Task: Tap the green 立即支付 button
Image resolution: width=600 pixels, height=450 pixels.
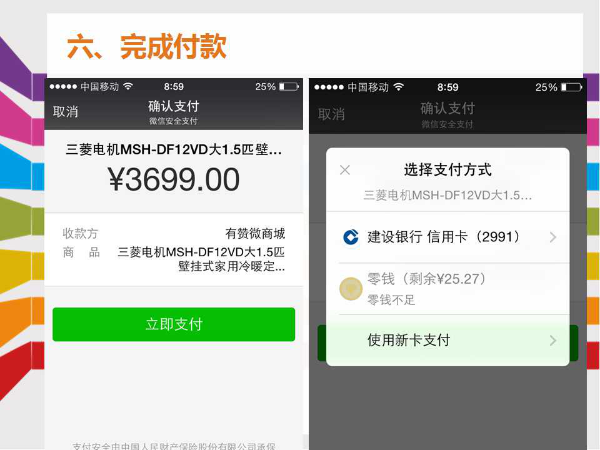Action: [x=174, y=324]
